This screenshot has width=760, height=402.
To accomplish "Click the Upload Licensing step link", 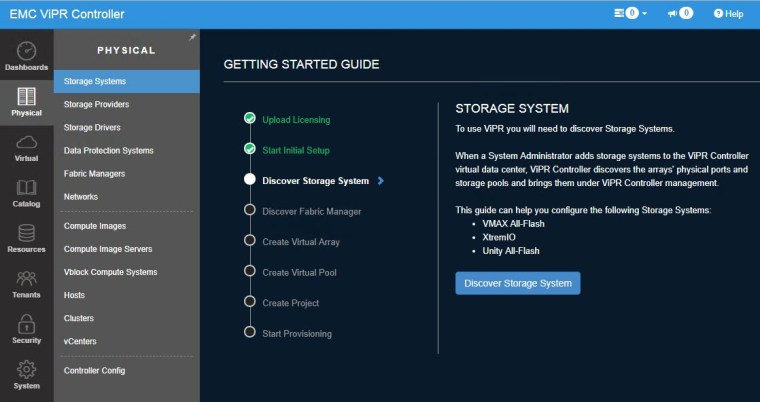I will click(x=296, y=120).
